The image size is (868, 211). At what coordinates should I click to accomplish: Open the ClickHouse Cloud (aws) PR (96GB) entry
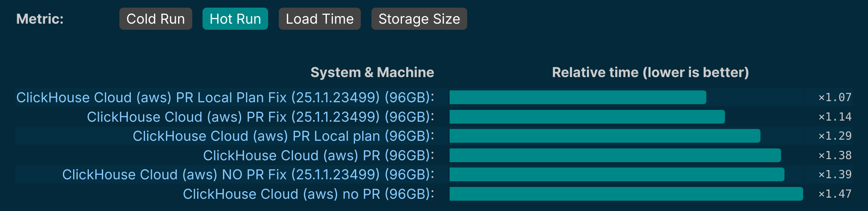[x=318, y=155]
